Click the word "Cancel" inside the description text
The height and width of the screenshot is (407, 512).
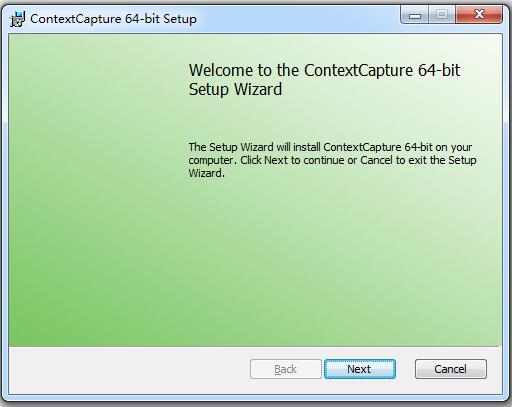pos(376,160)
